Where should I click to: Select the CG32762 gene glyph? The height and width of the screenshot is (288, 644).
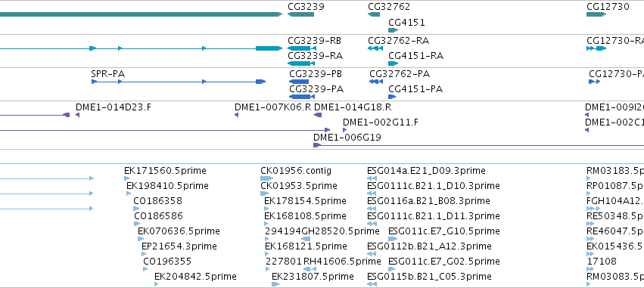374,14
